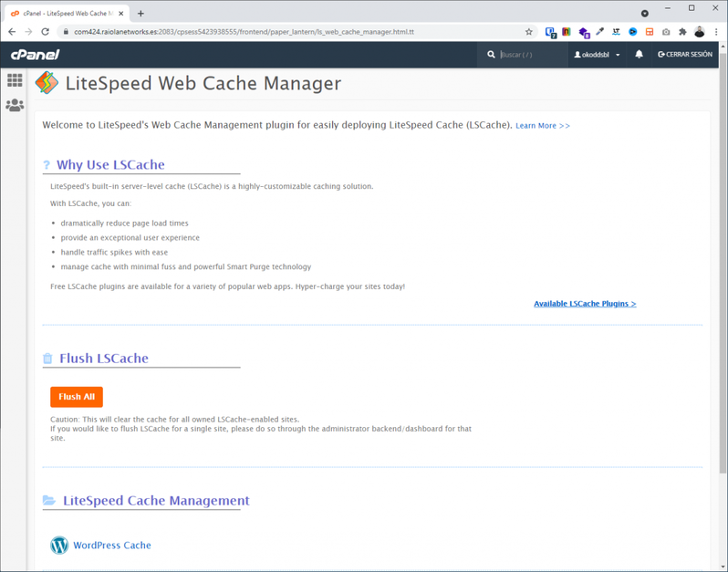
Task: Open the Learn More >> link
Action: [543, 125]
